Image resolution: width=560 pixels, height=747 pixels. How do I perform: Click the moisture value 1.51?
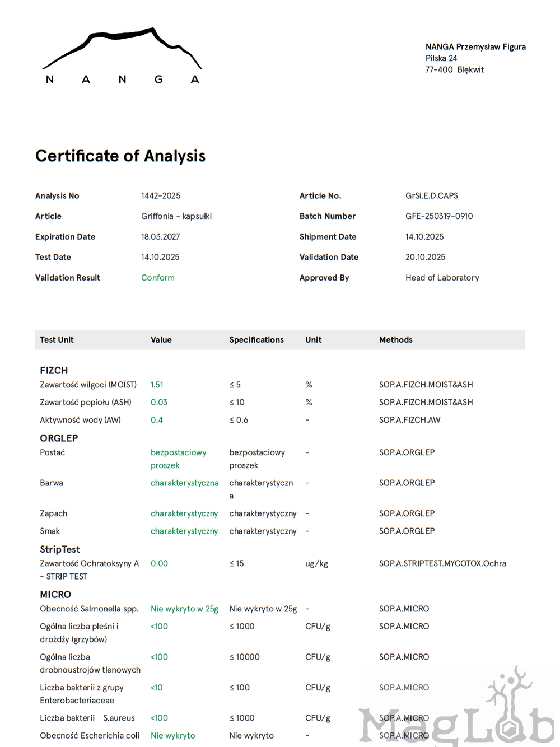[157, 385]
